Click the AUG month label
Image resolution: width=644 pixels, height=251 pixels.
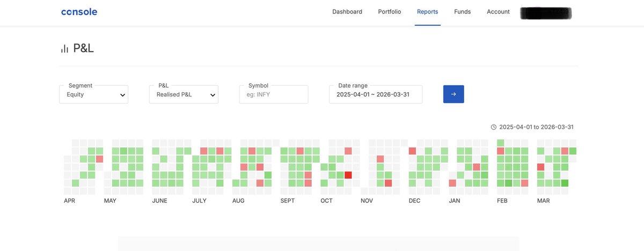[238, 201]
